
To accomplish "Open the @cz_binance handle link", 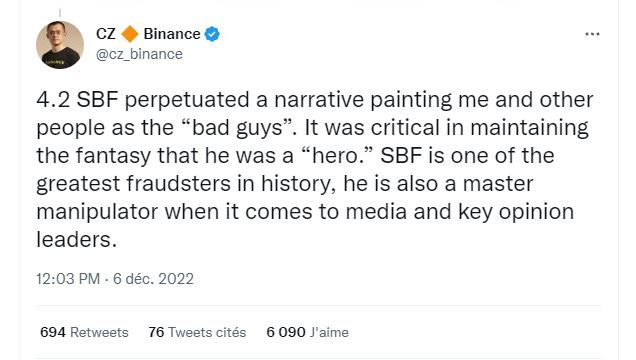I will click(139, 54).
